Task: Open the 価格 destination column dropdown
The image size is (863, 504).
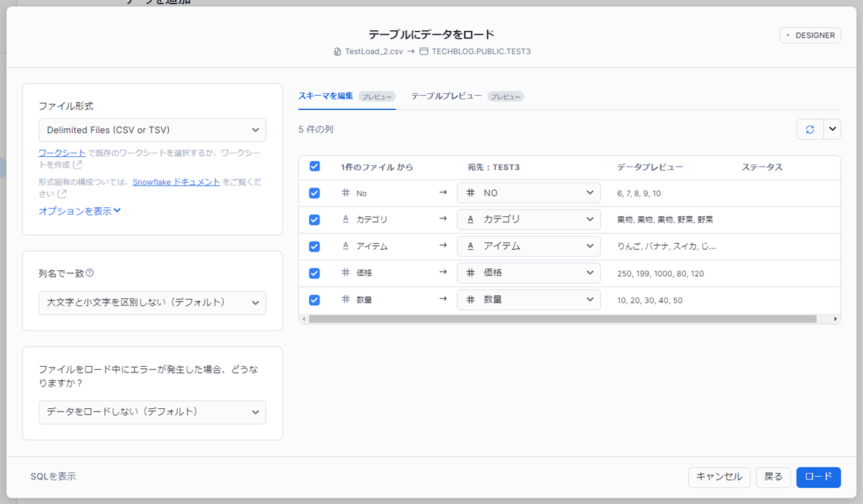Action: 528,273
